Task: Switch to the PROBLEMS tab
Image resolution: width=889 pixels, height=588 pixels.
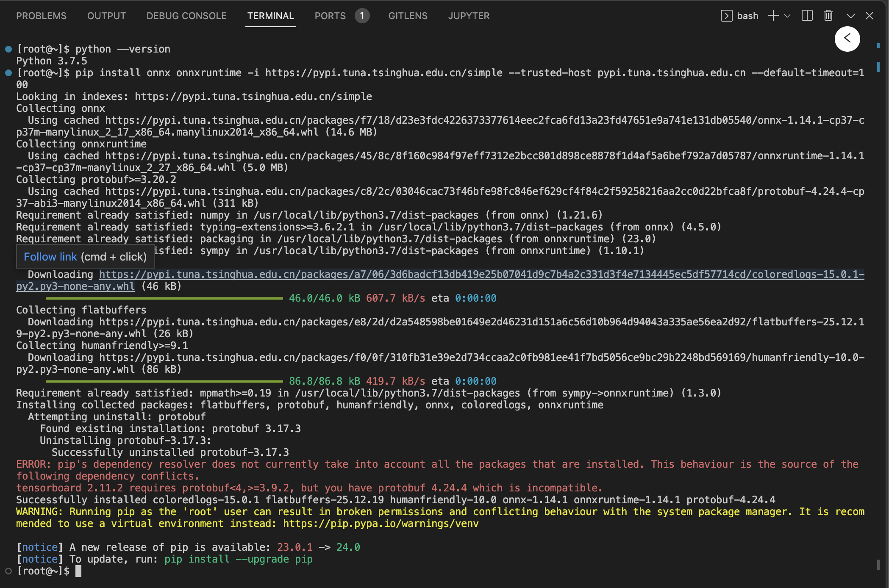Action: (x=41, y=16)
